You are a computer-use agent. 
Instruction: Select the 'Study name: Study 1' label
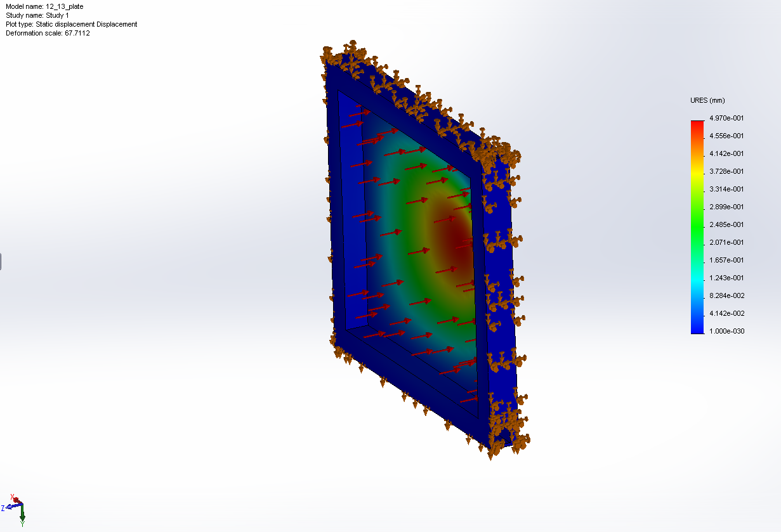(x=37, y=15)
